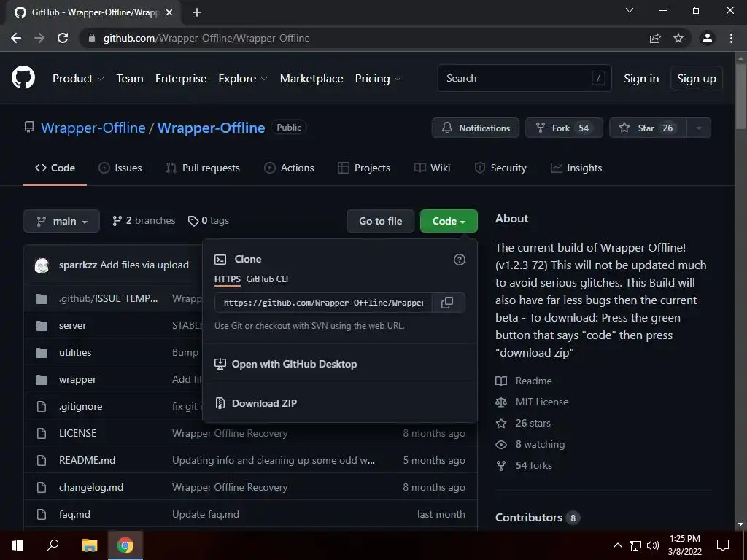The image size is (747, 560).
Task: Open Chrome's three-dot menu
Action: (731, 38)
